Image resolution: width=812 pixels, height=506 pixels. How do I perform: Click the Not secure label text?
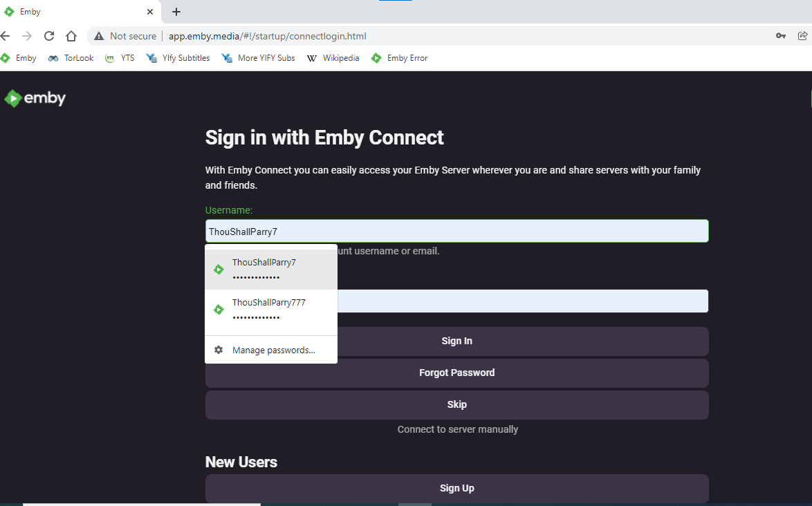[133, 36]
